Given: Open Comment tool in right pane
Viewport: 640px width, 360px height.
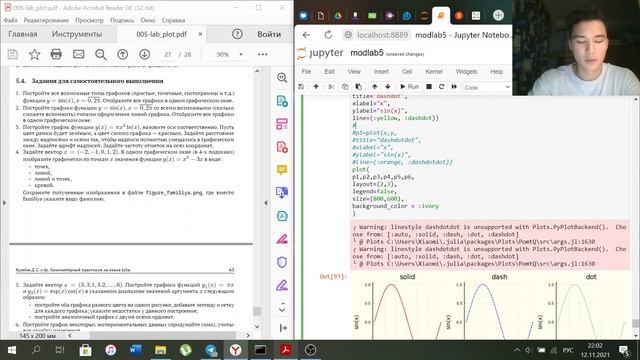Looking at the screenshot, I should tap(282, 169).
